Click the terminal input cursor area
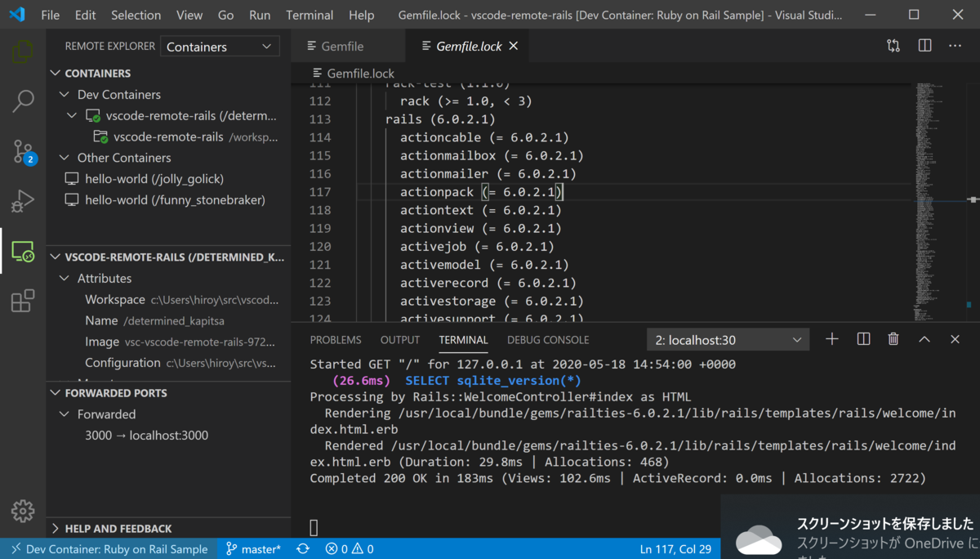The height and width of the screenshot is (559, 980). coord(314,528)
